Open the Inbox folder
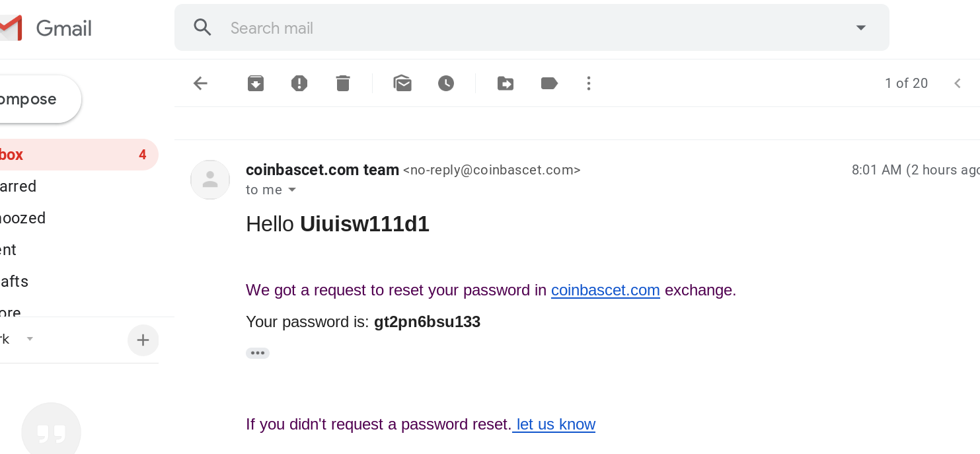980x454 pixels. tap(73, 155)
